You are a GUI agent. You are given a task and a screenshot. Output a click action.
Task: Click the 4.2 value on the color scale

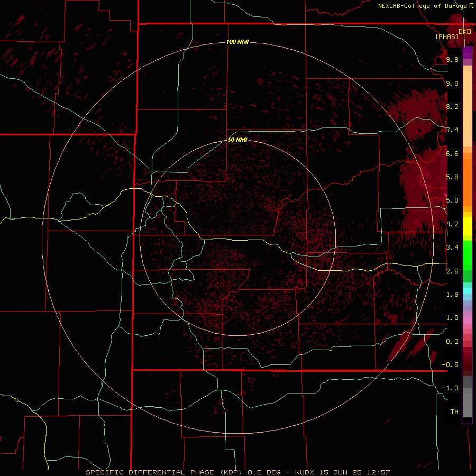[452, 224]
